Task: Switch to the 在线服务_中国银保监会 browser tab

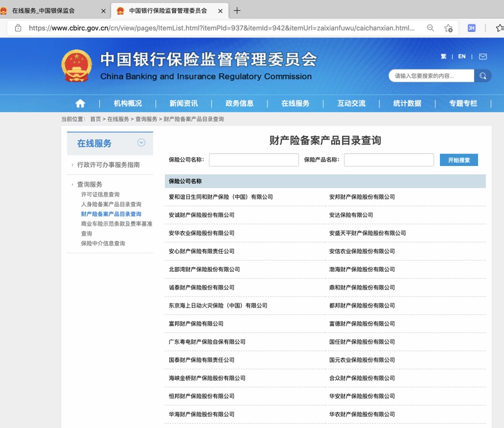Action: click(43, 11)
